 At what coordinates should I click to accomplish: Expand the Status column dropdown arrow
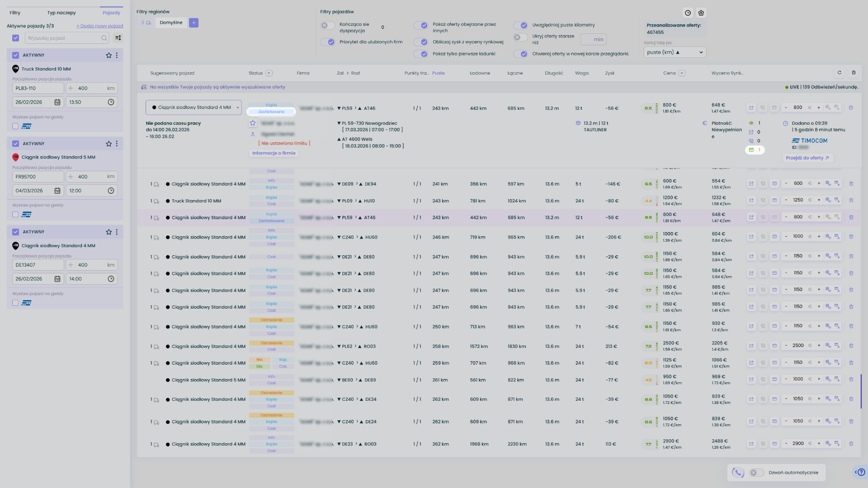(x=269, y=73)
